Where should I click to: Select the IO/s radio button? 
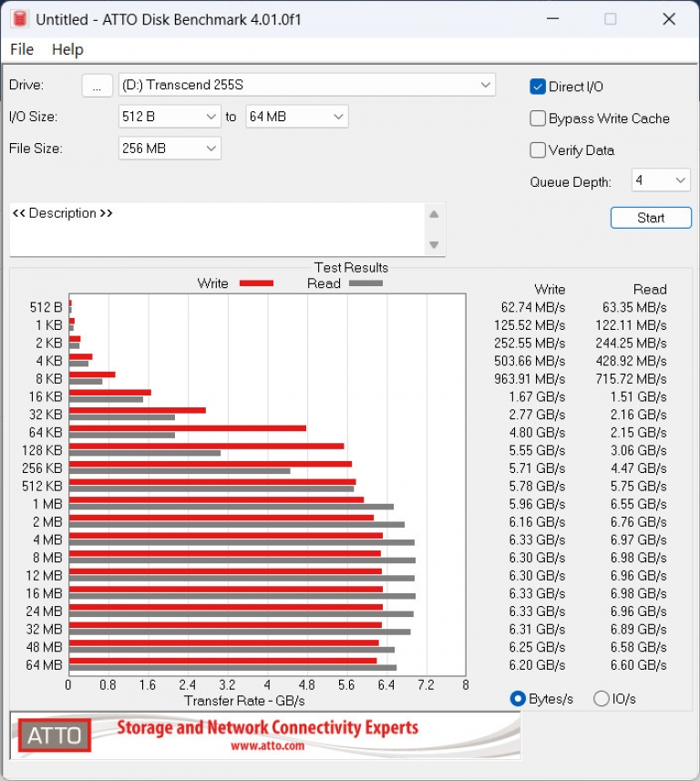(x=602, y=699)
